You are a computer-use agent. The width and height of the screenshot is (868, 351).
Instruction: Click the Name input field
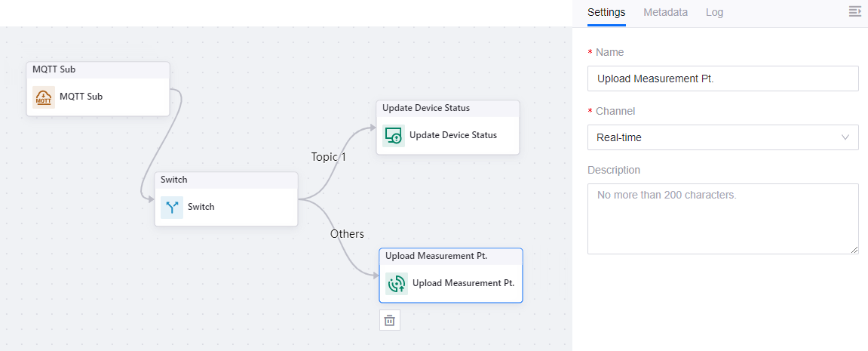(x=722, y=79)
